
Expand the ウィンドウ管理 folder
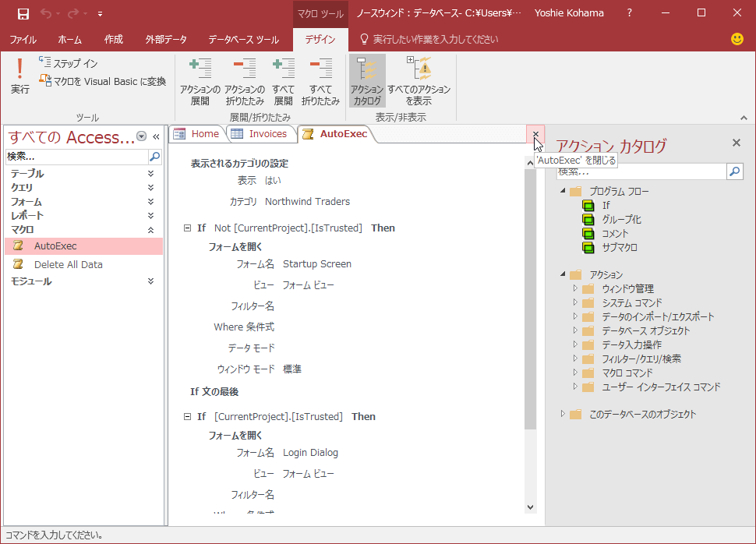click(575, 288)
